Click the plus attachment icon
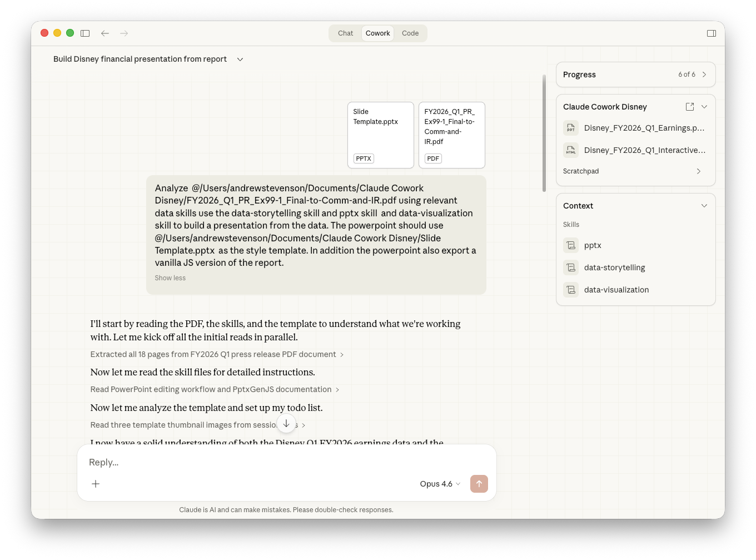 click(96, 484)
